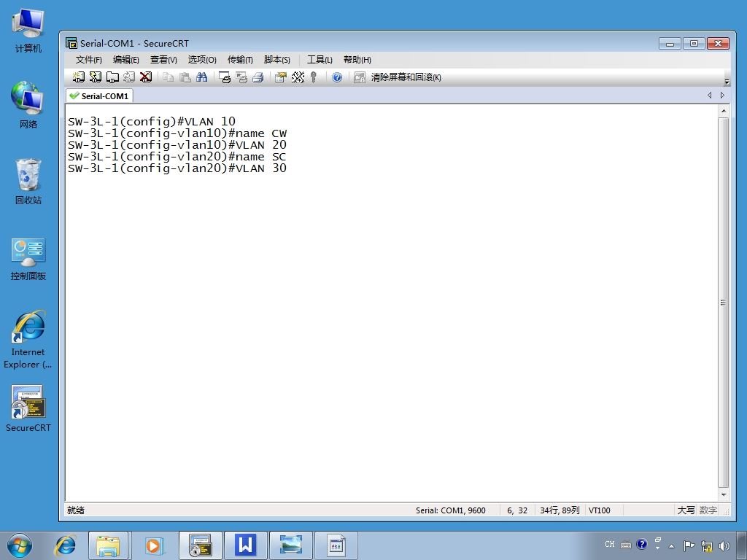Click the CH language indicator in tray
Image resolution: width=747 pixels, height=560 pixels.
point(610,544)
